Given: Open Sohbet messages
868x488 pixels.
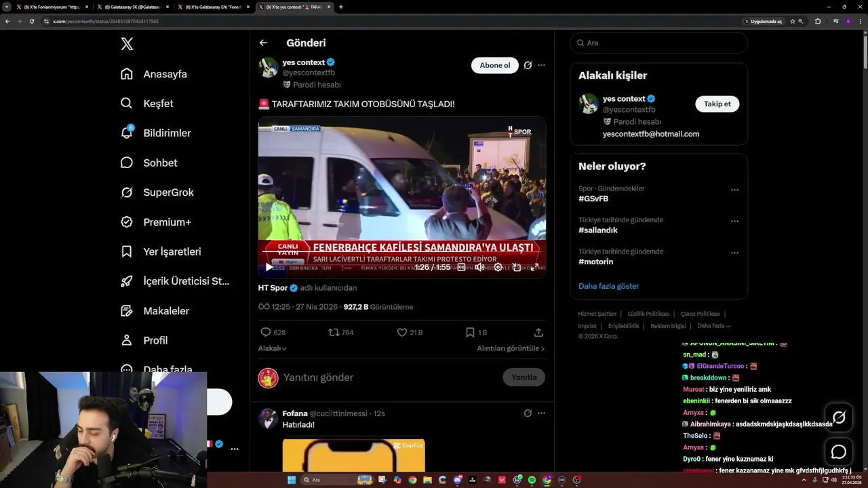Looking at the screenshot, I should 149,163.
